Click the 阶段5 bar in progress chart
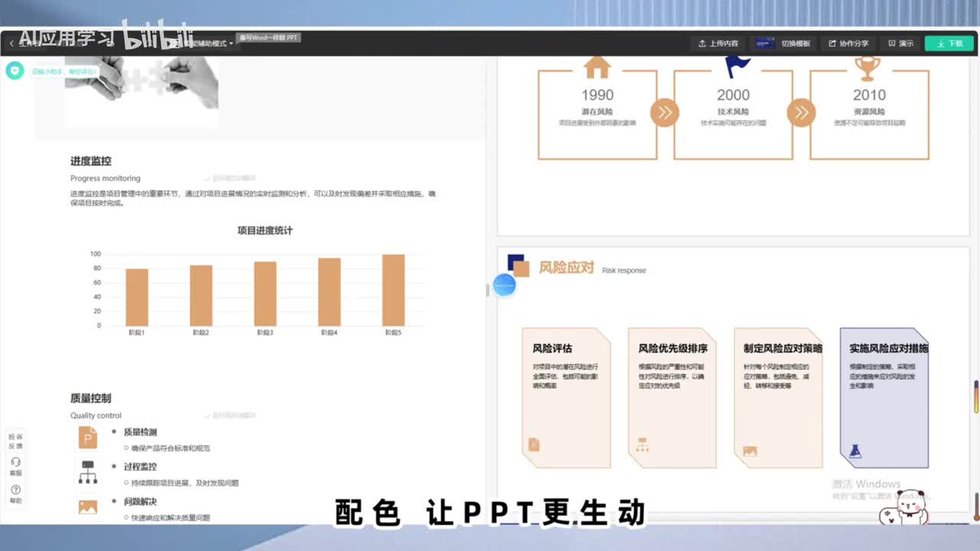Viewport: 980px width, 551px height. click(394, 290)
